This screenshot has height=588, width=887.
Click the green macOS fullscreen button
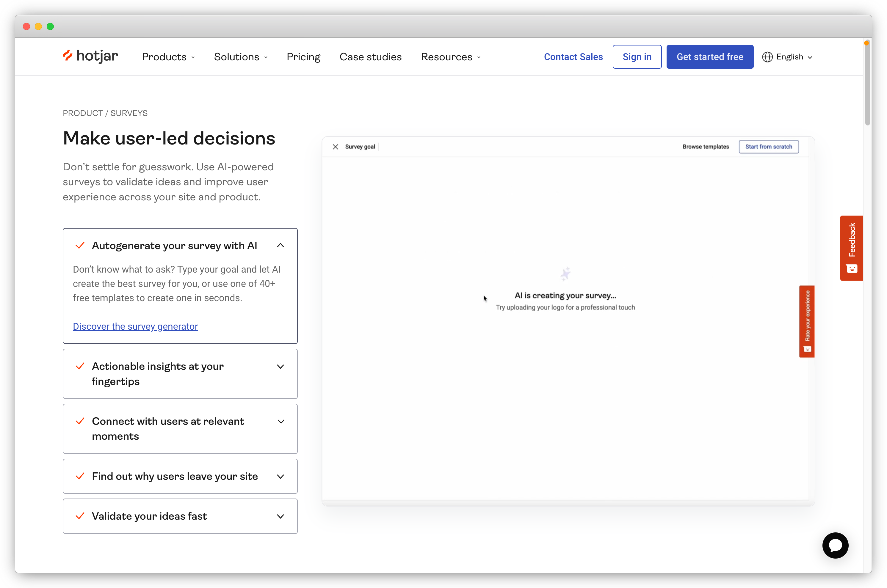point(50,26)
